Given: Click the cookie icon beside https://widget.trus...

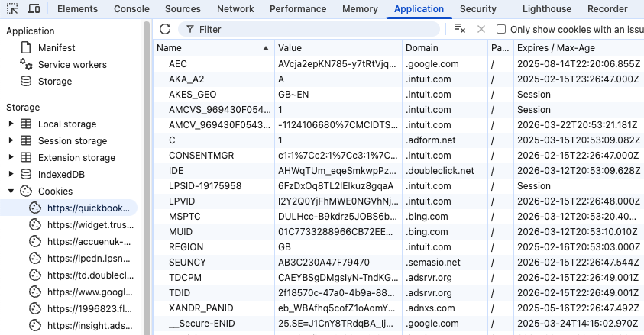Looking at the screenshot, I should [x=35, y=224].
